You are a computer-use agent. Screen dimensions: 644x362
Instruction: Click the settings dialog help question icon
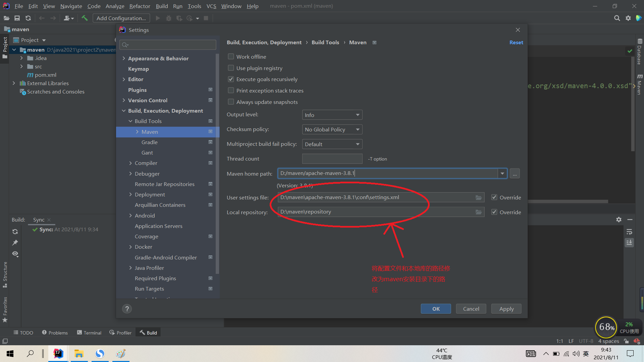coord(127,309)
